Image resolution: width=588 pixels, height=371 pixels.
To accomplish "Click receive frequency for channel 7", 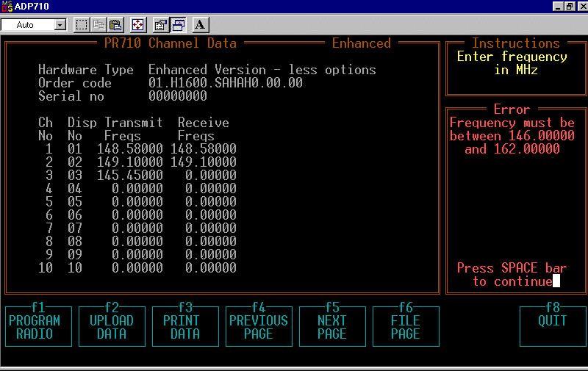I will click(x=211, y=228).
